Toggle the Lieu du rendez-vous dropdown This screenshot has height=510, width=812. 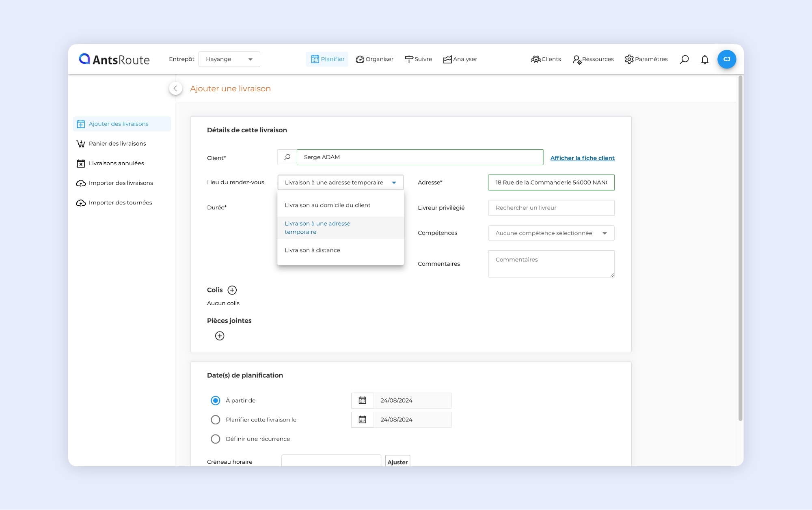pos(340,183)
